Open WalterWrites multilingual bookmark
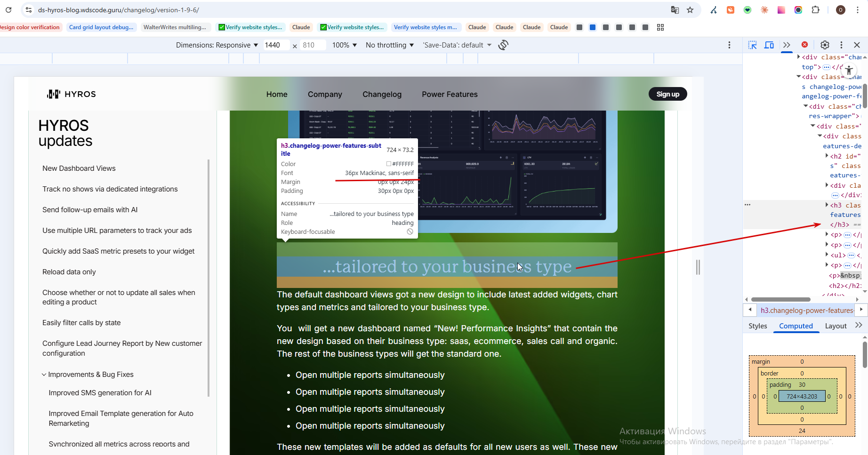868x455 pixels. point(175,27)
